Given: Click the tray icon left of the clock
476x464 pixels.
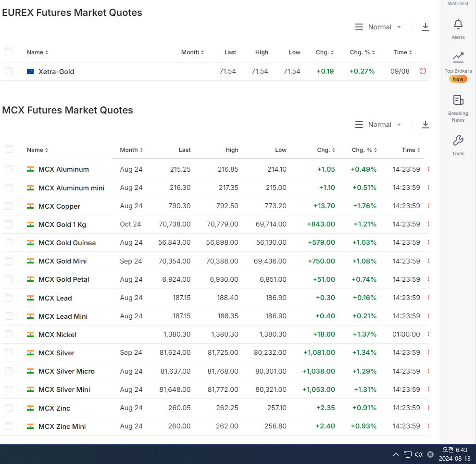Looking at the screenshot, I should (430, 454).
